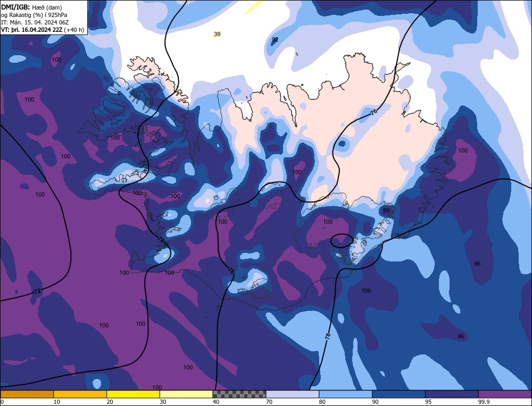Click the purple legend swatch above 99.9
Viewport: 532px width, 406px height.
click(x=505, y=394)
